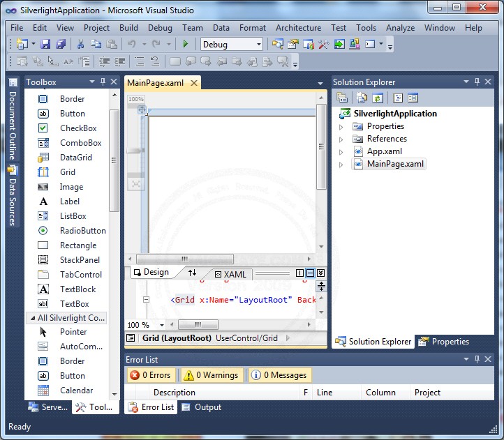The image size is (504, 440).
Task: Open the Server Explorer tab
Action: point(48,407)
